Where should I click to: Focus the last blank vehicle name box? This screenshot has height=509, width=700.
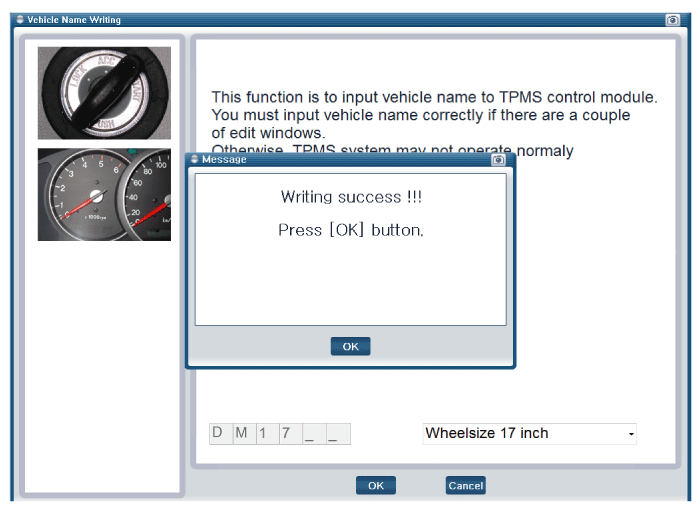[337, 433]
